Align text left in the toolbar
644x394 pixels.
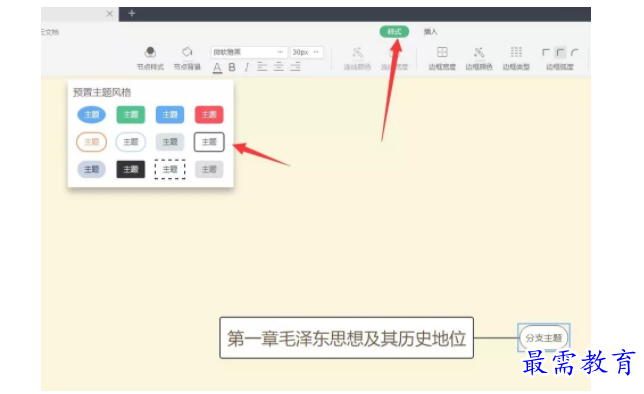[x=262, y=67]
